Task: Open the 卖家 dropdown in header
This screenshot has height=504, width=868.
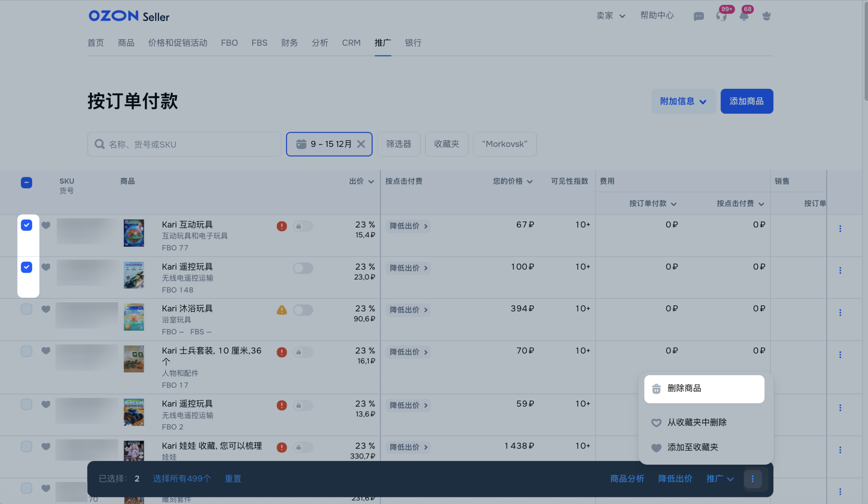Action: (x=610, y=16)
